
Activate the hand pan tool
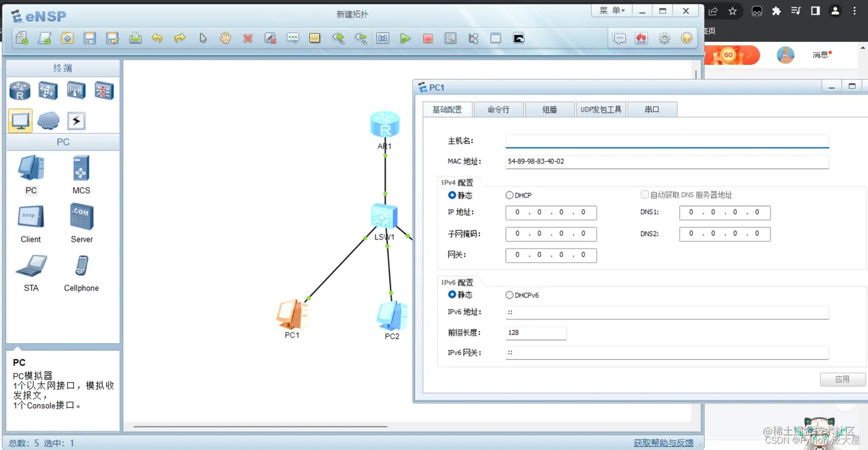225,38
